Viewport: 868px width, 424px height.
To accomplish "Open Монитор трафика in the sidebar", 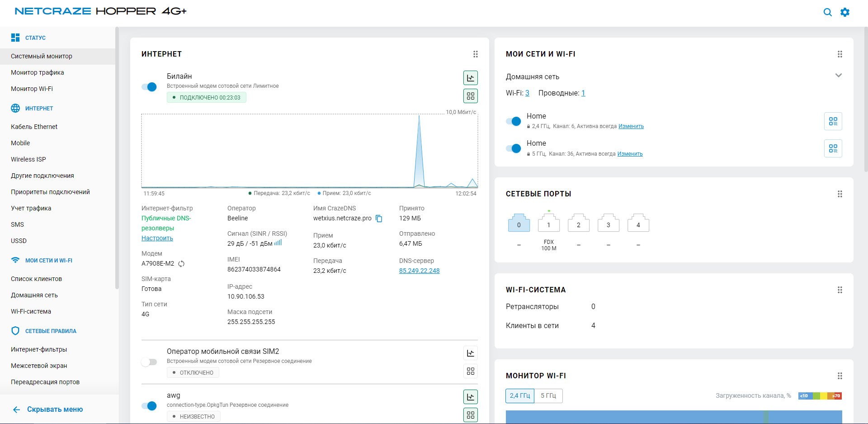I will pos(37,72).
